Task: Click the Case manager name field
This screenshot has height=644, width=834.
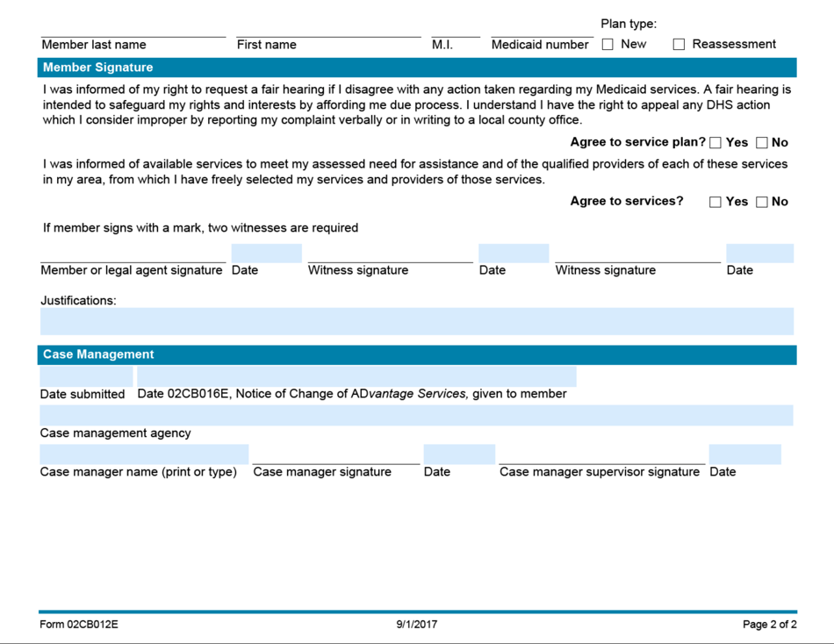Action: 143,453
